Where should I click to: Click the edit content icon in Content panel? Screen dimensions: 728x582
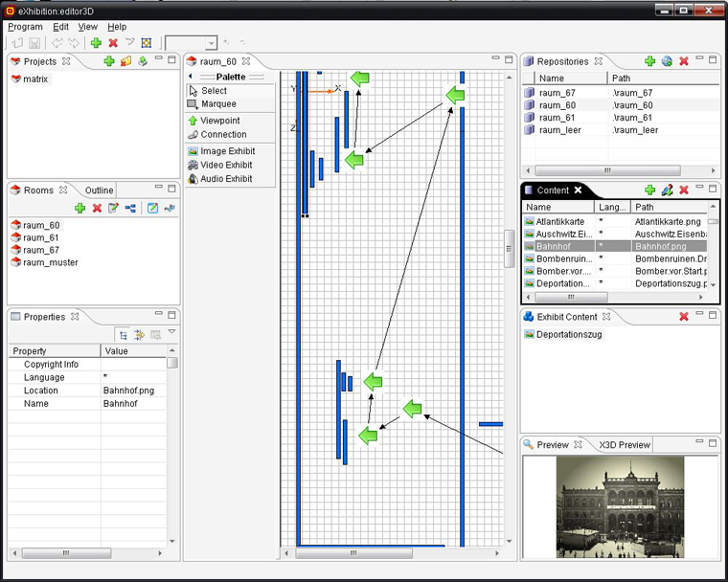pyautogui.click(x=667, y=190)
